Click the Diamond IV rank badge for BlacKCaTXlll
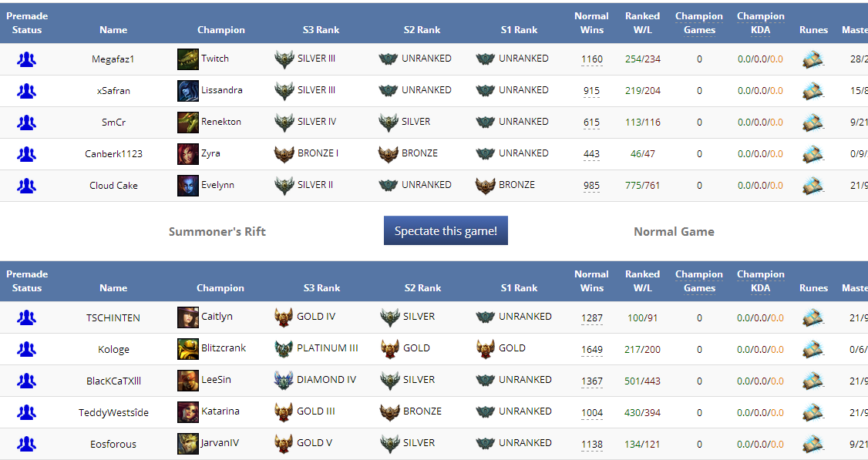The height and width of the screenshot is (460, 868). [x=284, y=381]
